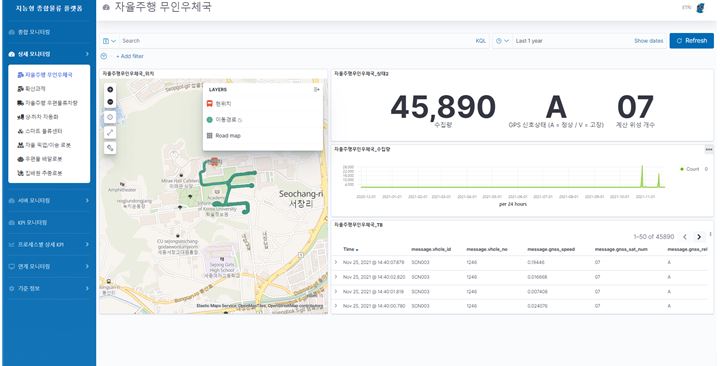The width and height of the screenshot is (720, 366).
Task: Go to the previous table page arrow
Action: [x=685, y=237]
